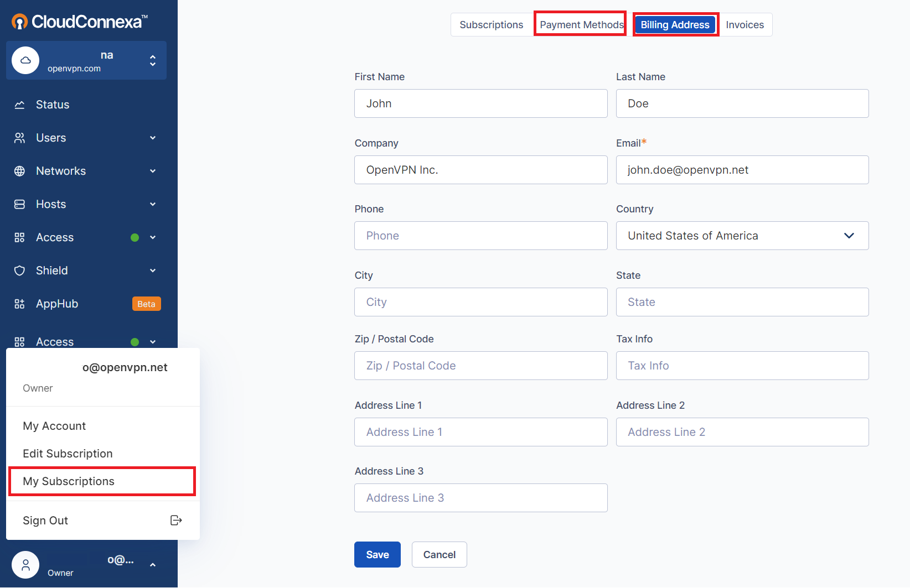Open the Country dropdown United States of America
The width and height of the screenshot is (910, 588).
[742, 236]
